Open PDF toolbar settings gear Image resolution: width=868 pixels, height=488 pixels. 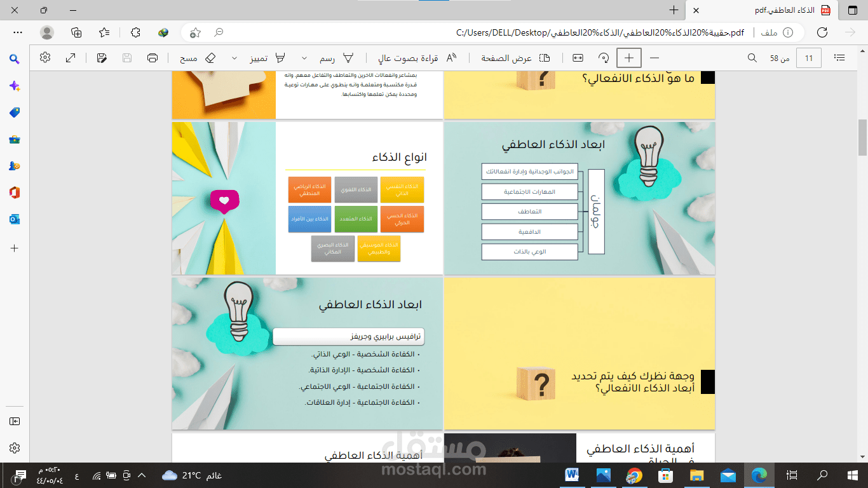(x=45, y=58)
